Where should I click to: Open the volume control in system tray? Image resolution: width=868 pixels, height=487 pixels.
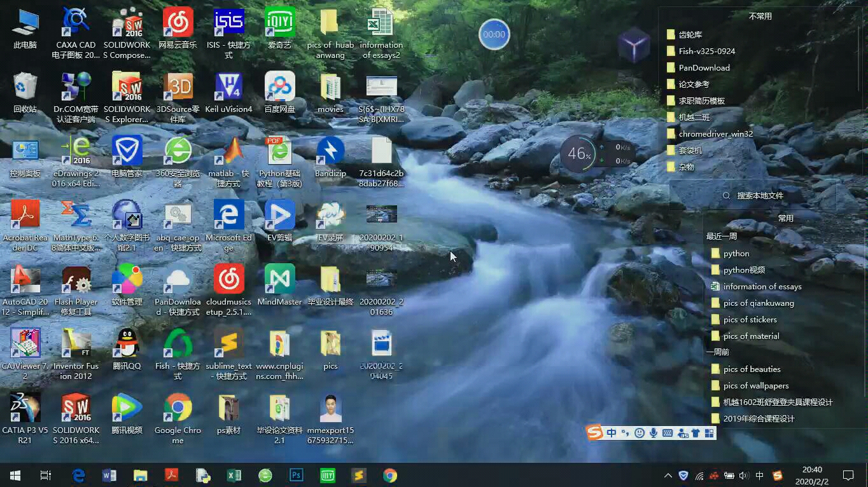tap(744, 475)
